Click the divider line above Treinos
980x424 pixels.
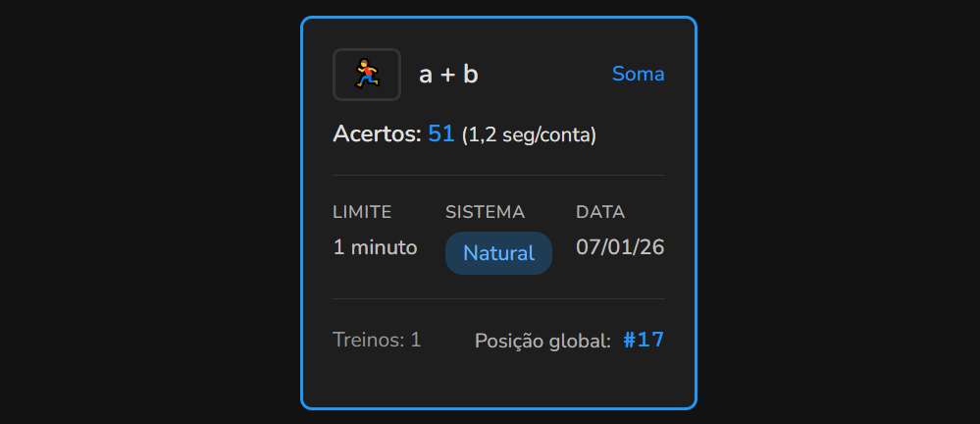[x=498, y=298]
